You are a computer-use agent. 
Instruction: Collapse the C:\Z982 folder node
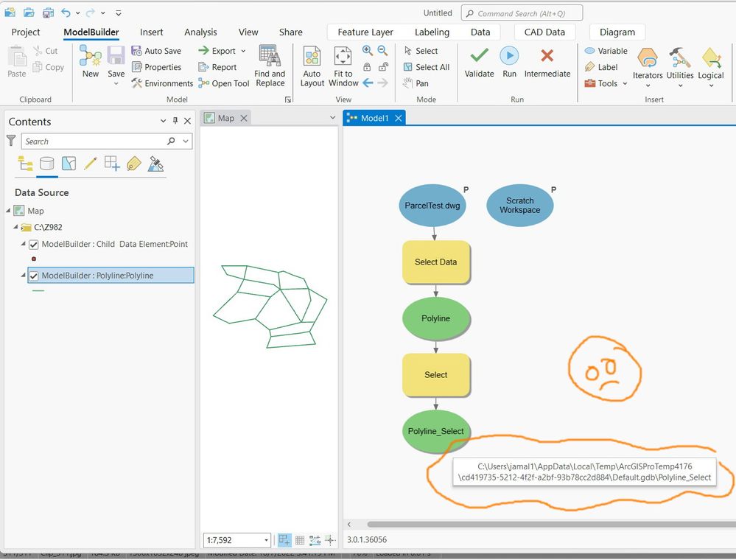(x=15, y=227)
